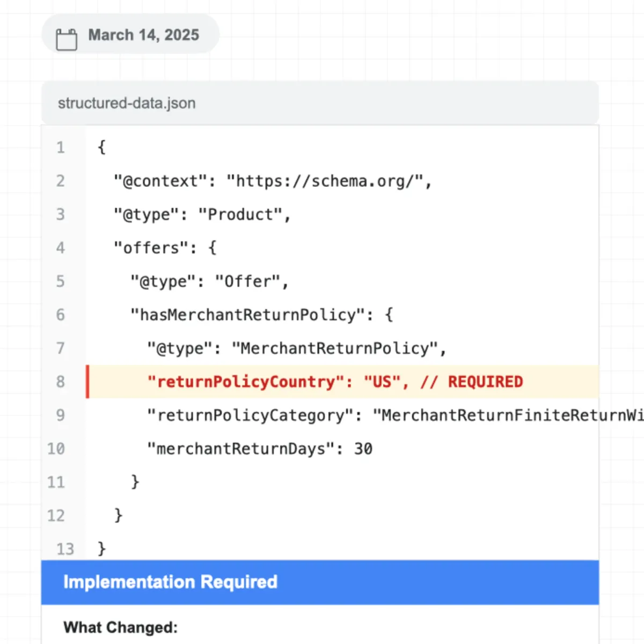Click the closing brace on line 12

pos(118,515)
